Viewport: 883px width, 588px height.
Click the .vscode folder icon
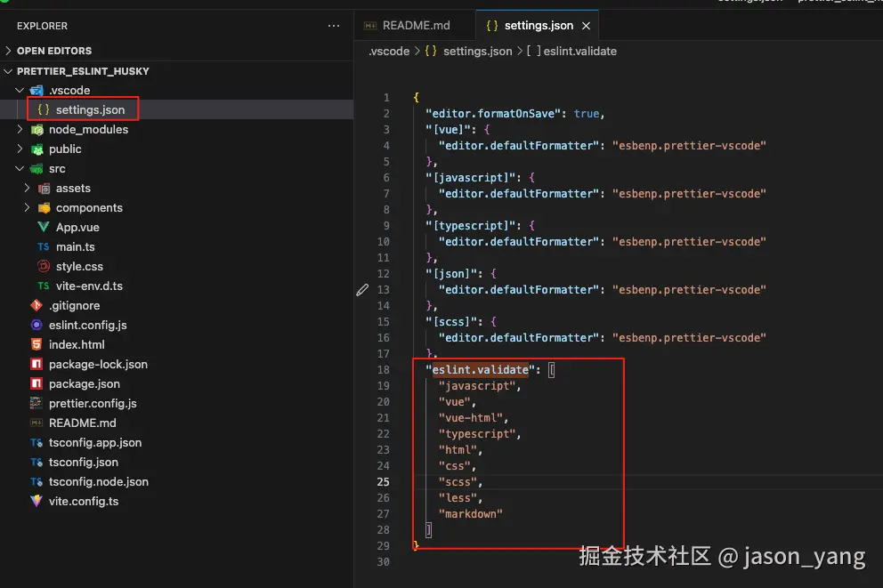36,90
